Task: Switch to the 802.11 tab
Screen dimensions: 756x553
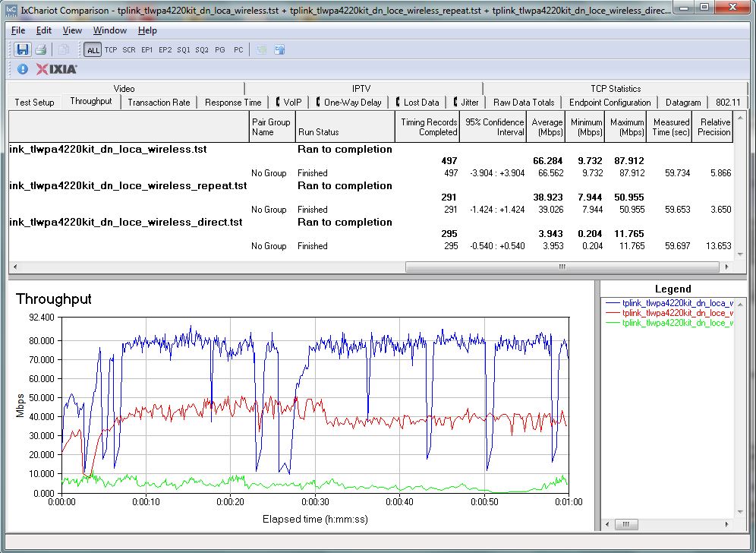Action: (728, 103)
